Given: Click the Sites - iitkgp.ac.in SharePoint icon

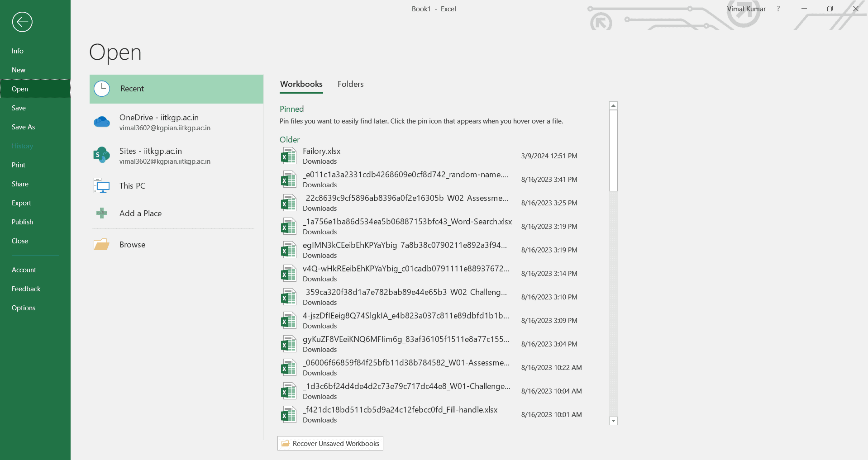Looking at the screenshot, I should point(102,155).
